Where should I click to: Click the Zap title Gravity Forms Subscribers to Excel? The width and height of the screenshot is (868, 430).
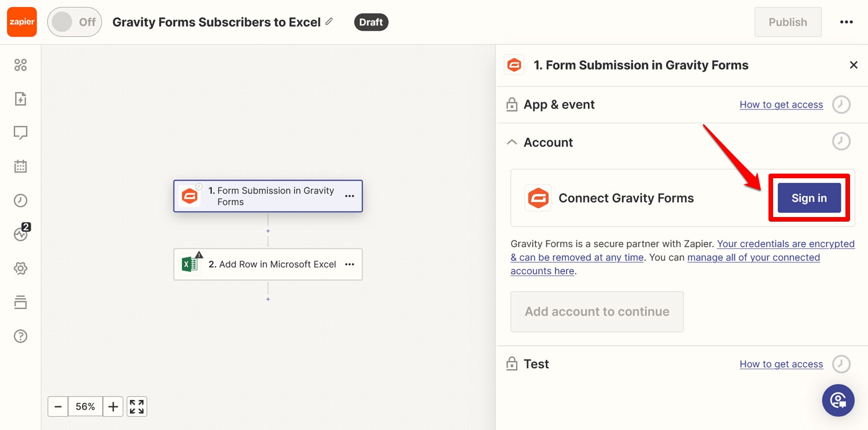(x=216, y=22)
